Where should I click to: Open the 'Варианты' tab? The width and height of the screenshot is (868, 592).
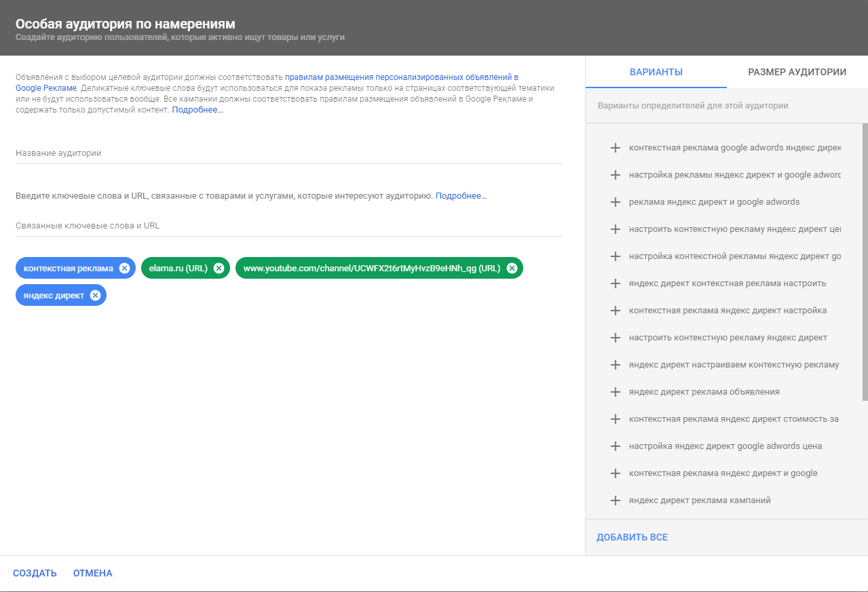tap(656, 72)
